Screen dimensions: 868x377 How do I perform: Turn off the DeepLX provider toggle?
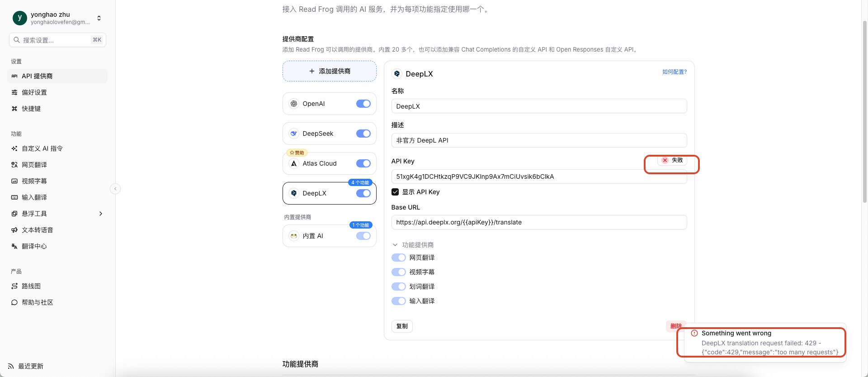pos(363,193)
